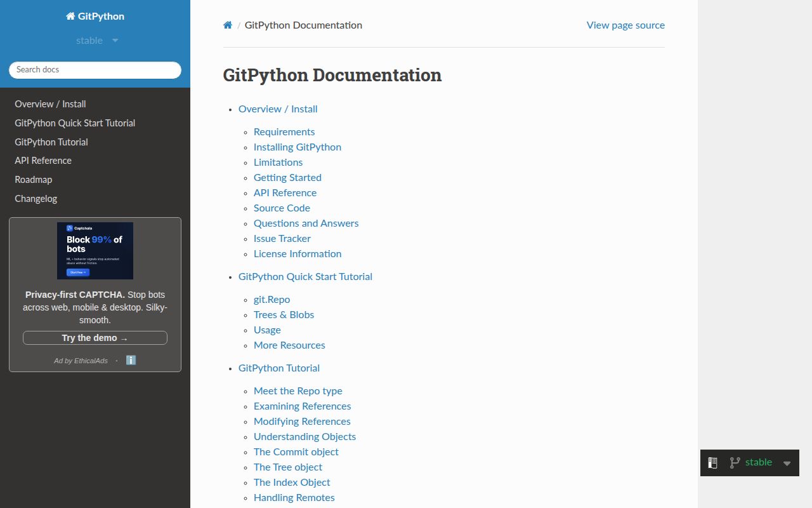
Task: Click View page source link
Action: pos(625,25)
